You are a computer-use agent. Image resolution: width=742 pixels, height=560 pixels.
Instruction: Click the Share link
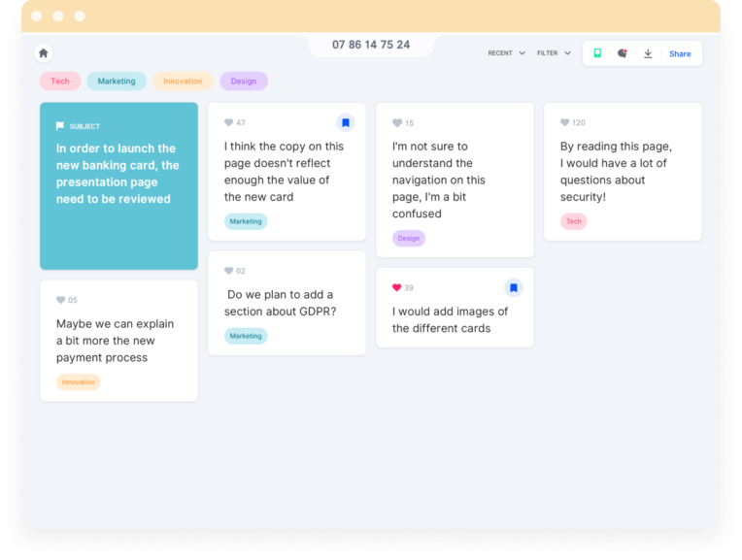(680, 53)
